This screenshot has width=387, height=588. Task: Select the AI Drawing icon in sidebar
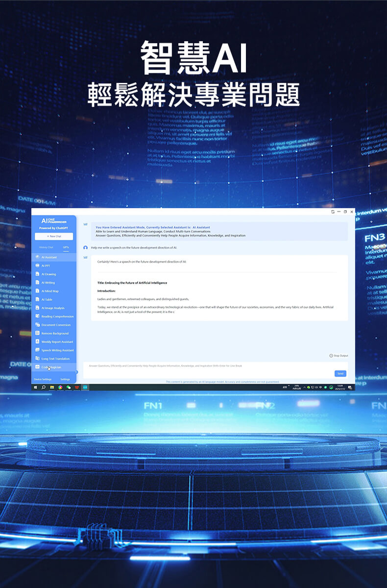point(37,274)
